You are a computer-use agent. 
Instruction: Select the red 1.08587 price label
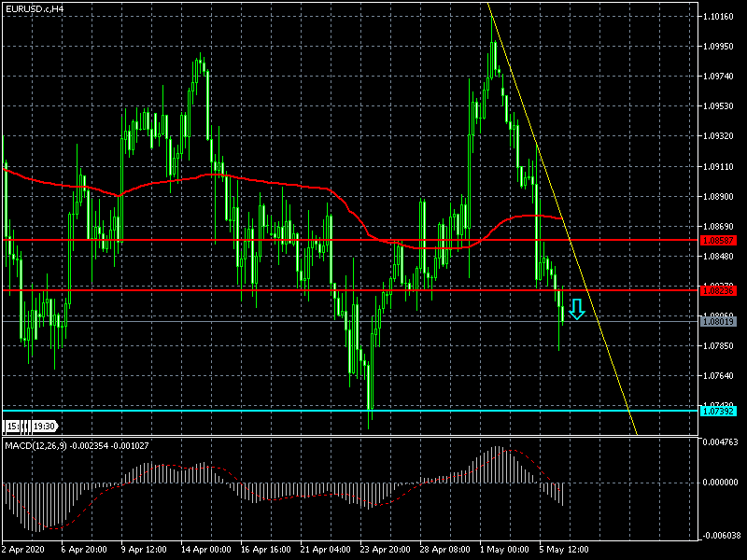pyautogui.click(x=718, y=241)
